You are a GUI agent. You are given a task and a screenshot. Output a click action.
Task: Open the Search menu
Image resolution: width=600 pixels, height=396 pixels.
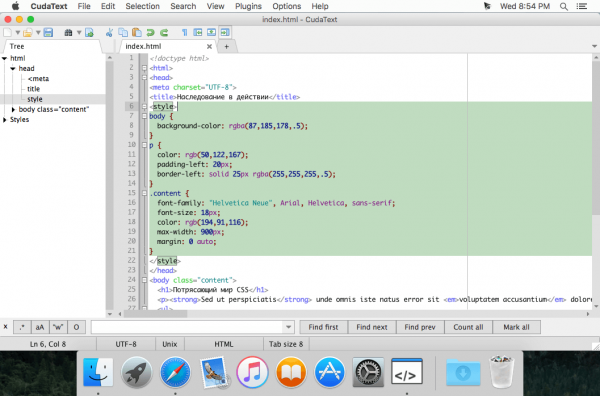click(x=183, y=6)
